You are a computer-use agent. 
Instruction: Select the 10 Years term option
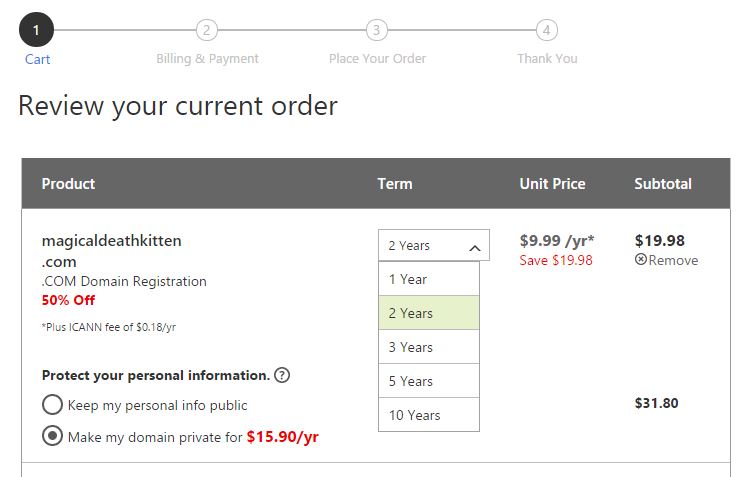pos(429,415)
